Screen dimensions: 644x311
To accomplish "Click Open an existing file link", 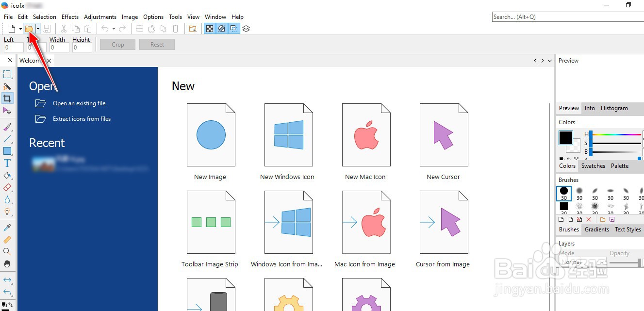I will coord(79,103).
